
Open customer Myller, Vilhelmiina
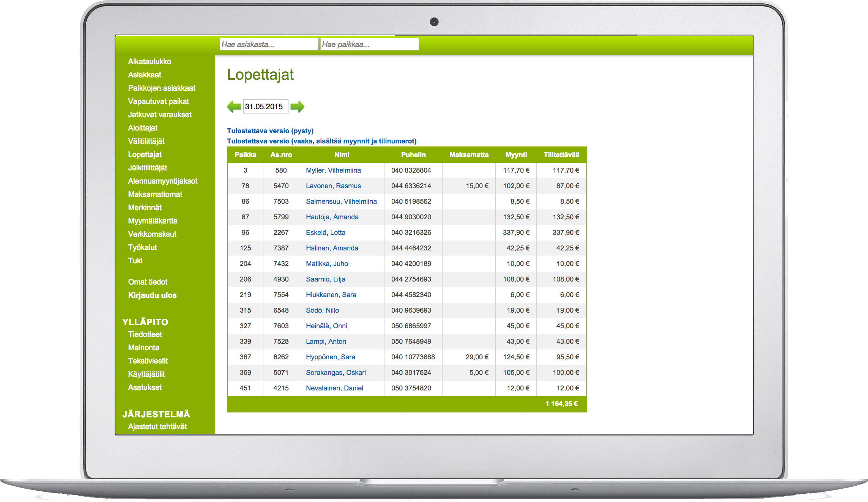tap(333, 170)
